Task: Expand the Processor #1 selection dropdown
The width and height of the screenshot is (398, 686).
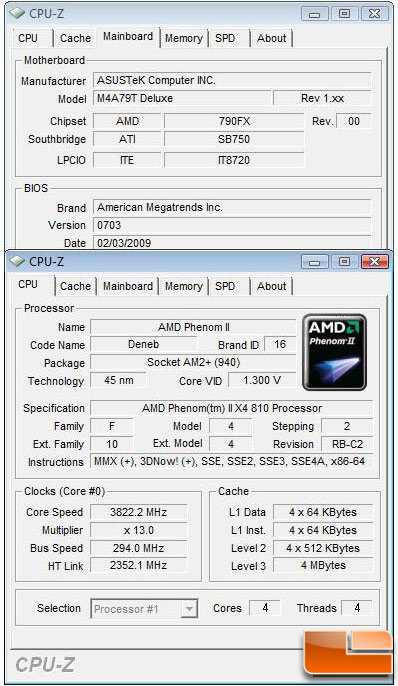Action: point(189,609)
